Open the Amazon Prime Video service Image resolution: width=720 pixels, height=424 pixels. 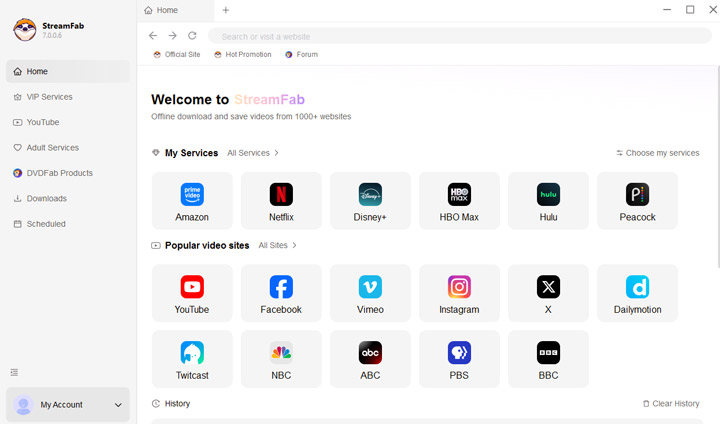192,201
